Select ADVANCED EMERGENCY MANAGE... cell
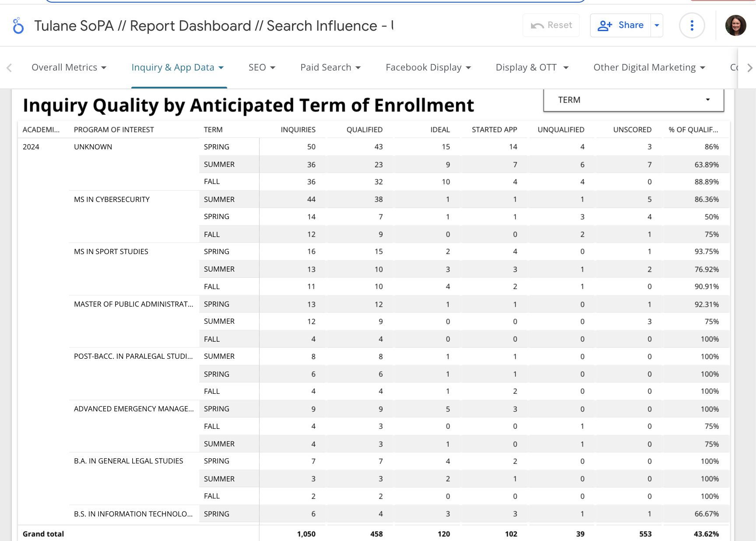 click(134, 409)
